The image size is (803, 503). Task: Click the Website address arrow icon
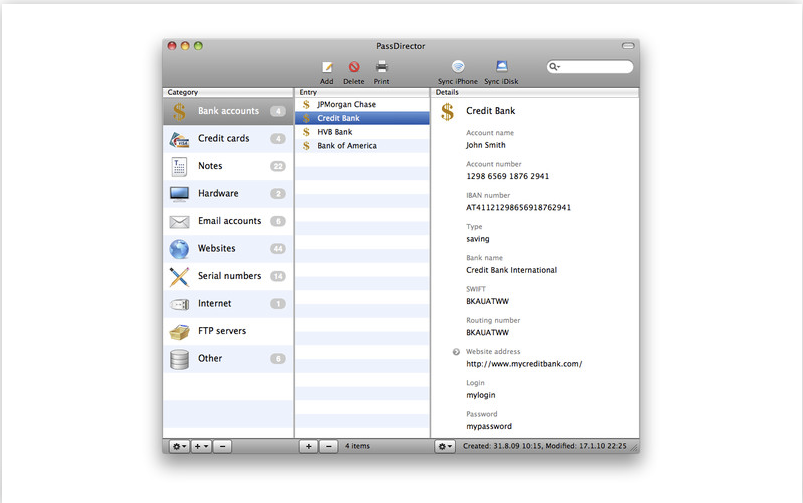coord(456,352)
